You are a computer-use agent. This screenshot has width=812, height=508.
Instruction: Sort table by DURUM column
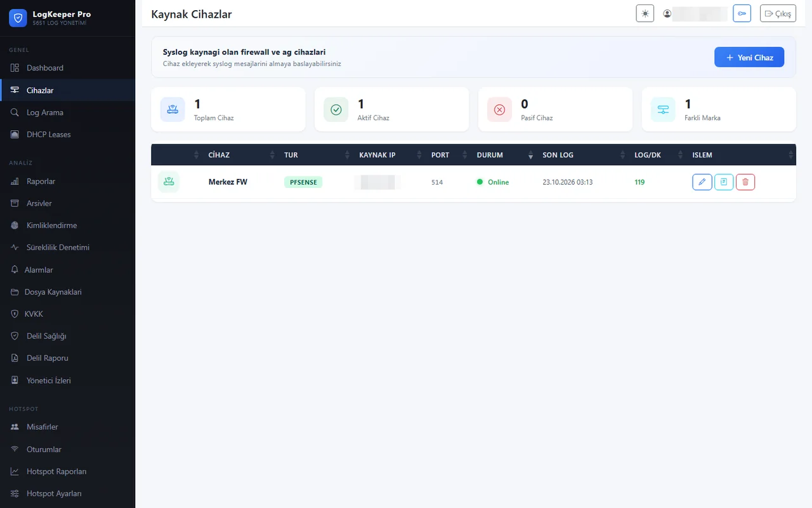tap(503, 155)
